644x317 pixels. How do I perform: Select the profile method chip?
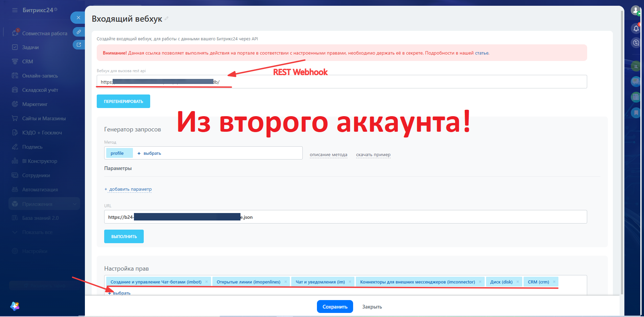[119, 153]
